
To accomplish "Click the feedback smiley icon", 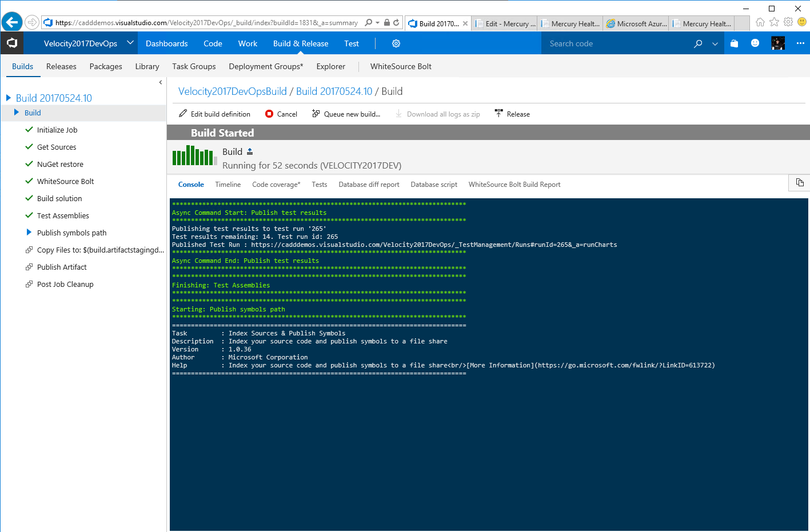I will tap(755, 43).
